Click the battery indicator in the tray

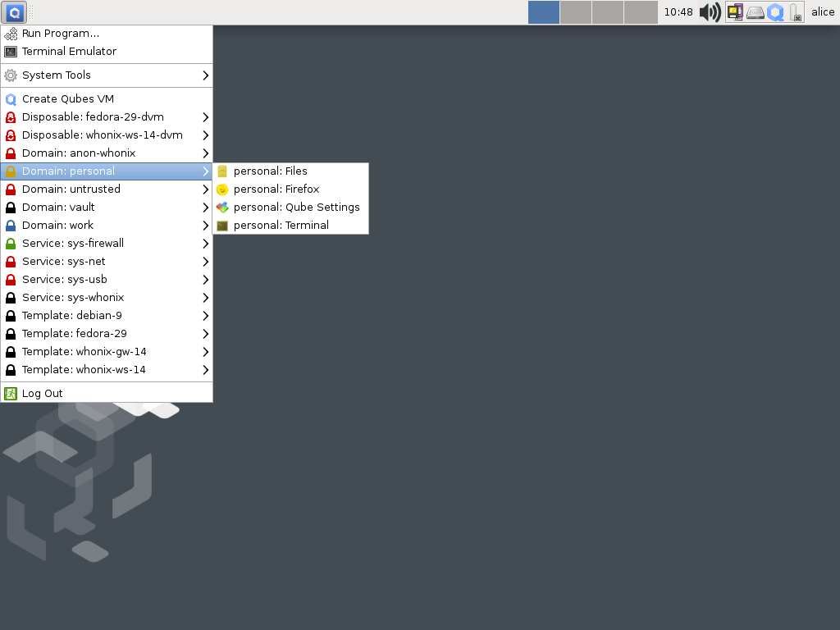pos(794,11)
